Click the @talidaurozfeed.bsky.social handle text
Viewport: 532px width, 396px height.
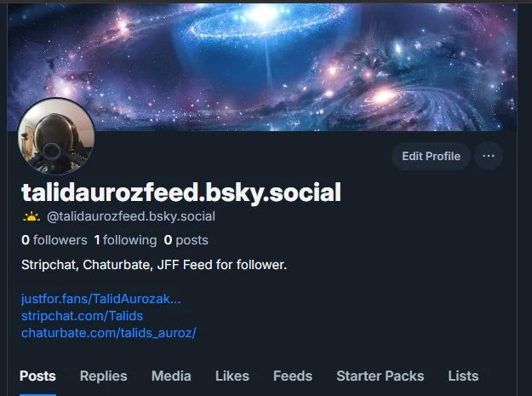click(x=131, y=216)
